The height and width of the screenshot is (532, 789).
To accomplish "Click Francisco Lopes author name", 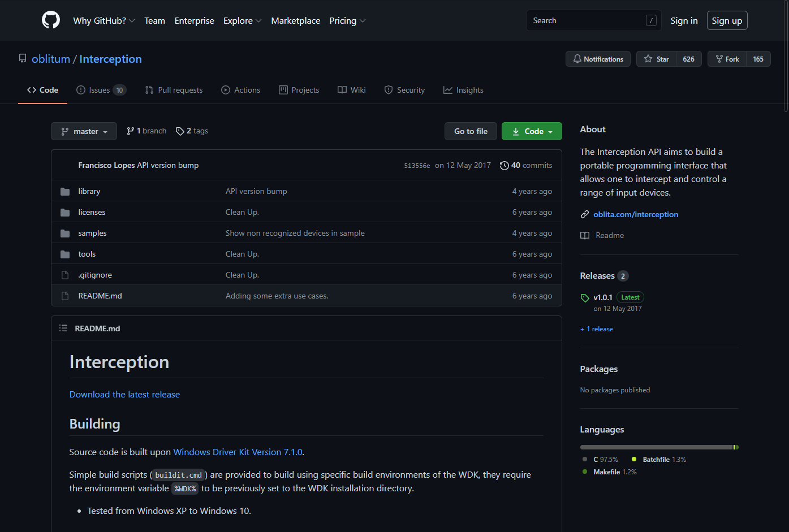I will pyautogui.click(x=106, y=166).
